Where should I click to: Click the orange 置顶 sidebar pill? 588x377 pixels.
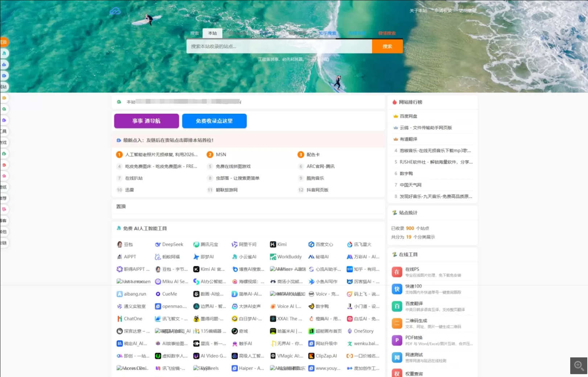coord(4,42)
